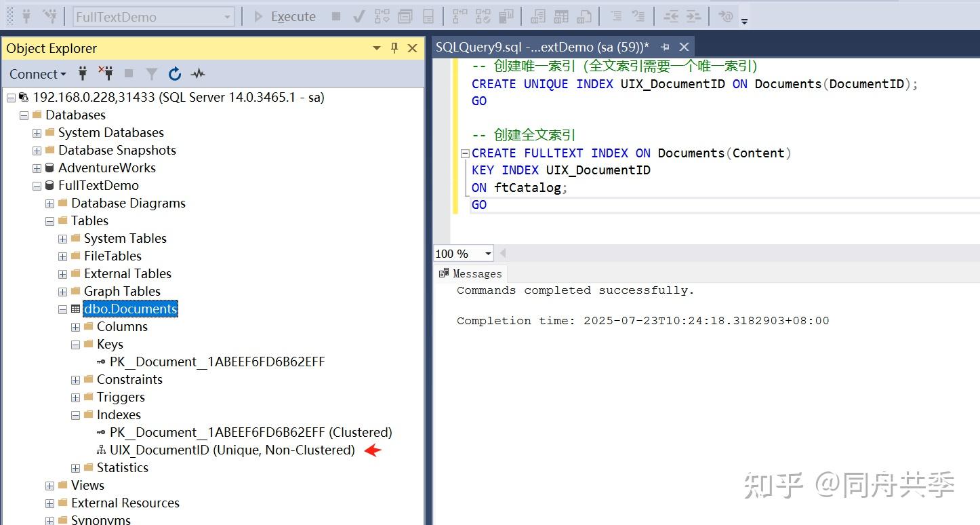Collapse the Tables node in Object Explorer
The width and height of the screenshot is (980, 525).
(49, 220)
